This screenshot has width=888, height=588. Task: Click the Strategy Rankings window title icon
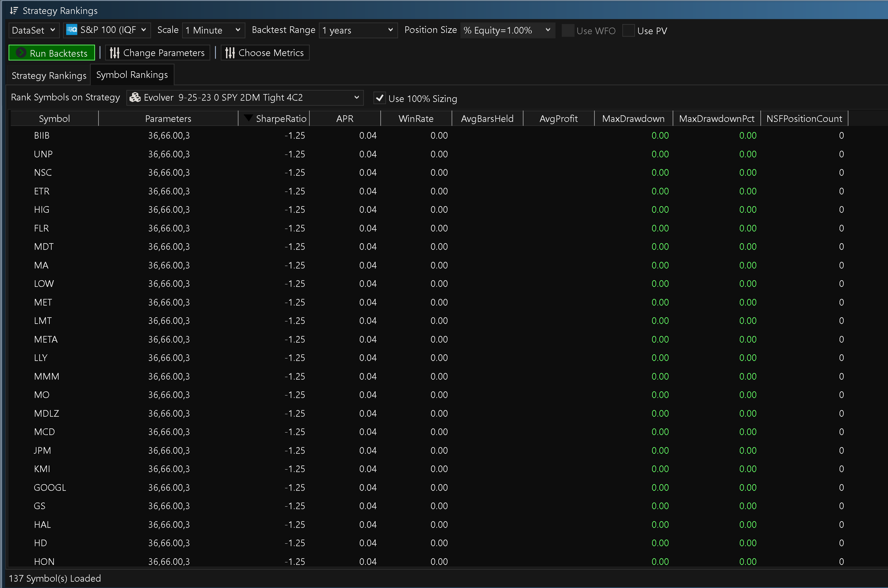14,10
